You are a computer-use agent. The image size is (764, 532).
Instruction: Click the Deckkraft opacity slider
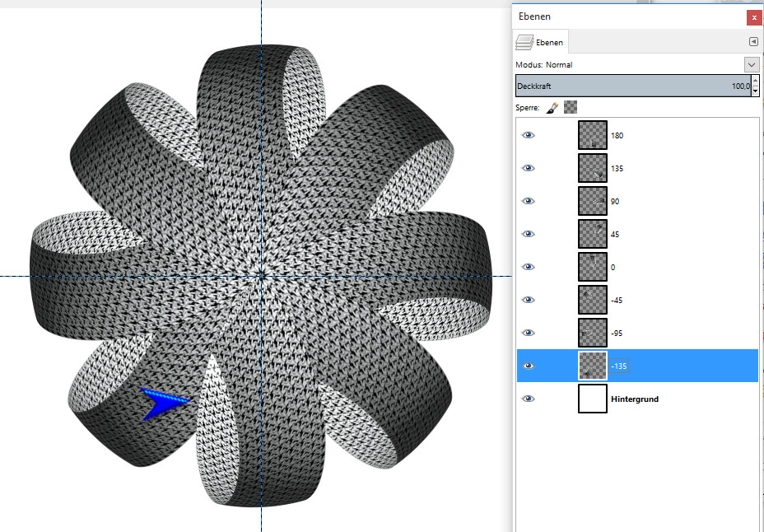coord(626,86)
